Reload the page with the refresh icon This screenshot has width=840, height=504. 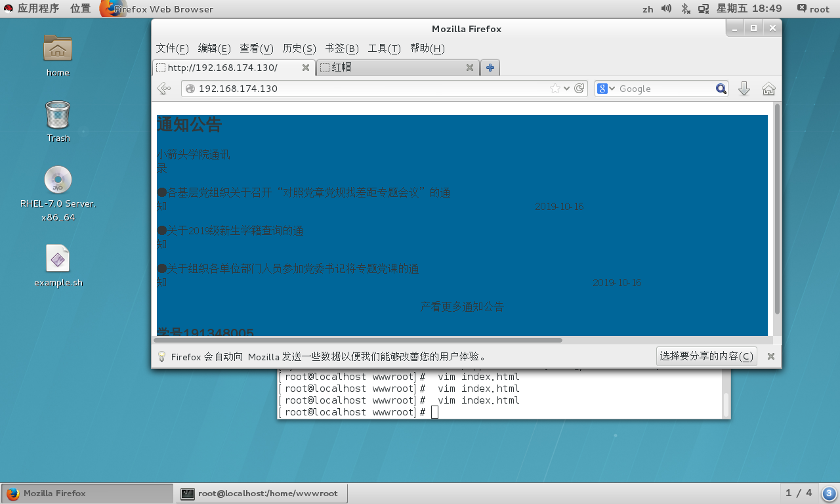coord(579,89)
